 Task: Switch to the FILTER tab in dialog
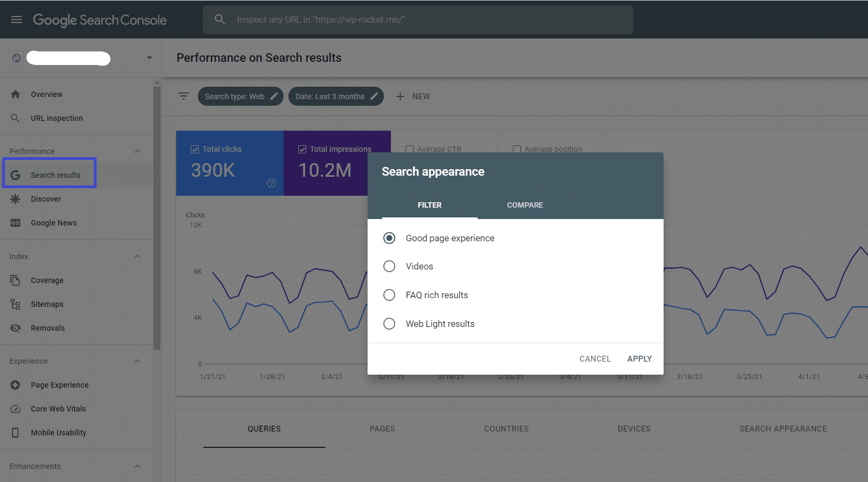[x=429, y=205]
